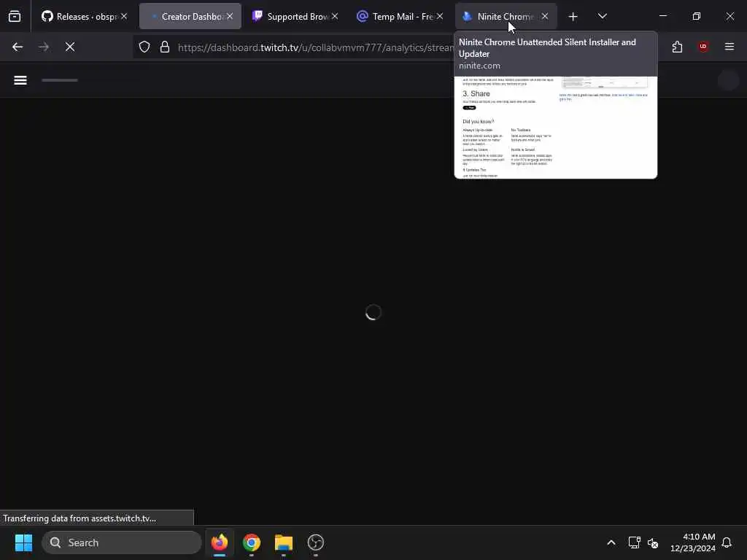Click the taskbar Search box
The image size is (747, 560).
pos(122,542)
